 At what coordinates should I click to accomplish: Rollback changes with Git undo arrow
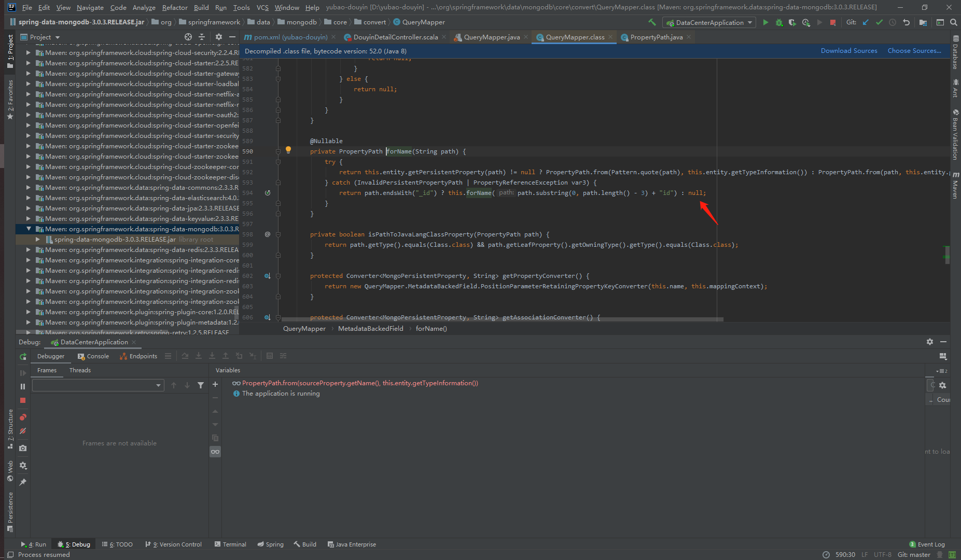pos(906,22)
